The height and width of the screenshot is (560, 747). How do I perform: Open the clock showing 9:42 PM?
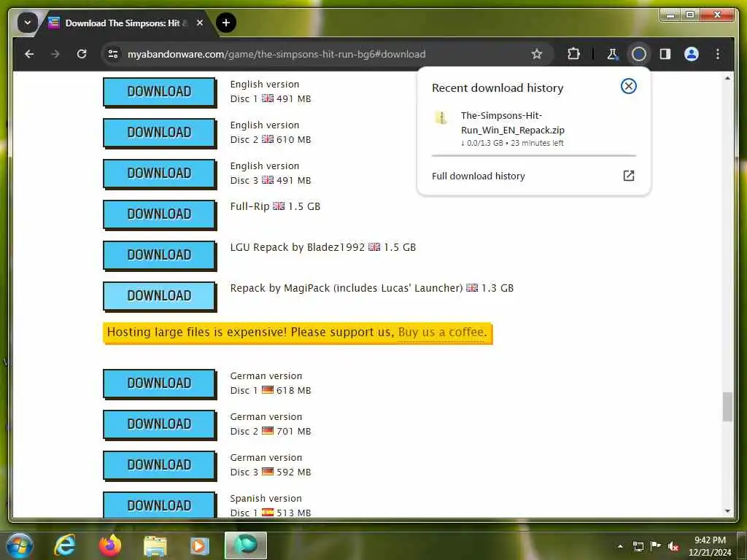tap(709, 546)
